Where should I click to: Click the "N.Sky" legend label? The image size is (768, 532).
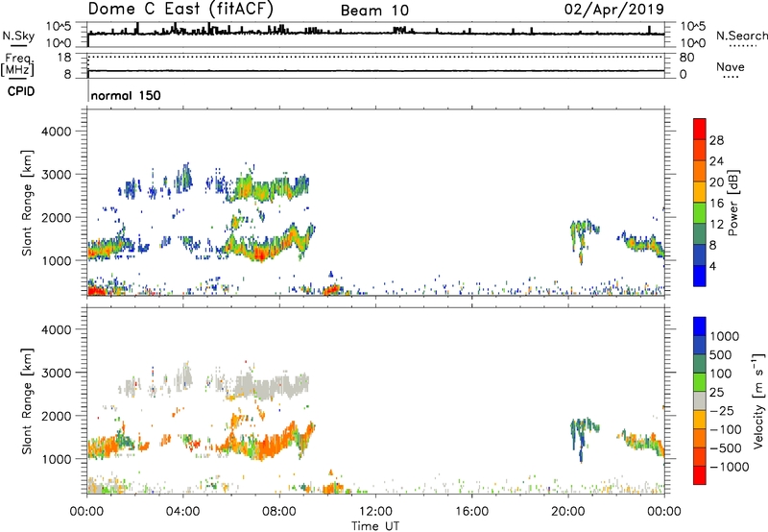[18, 36]
